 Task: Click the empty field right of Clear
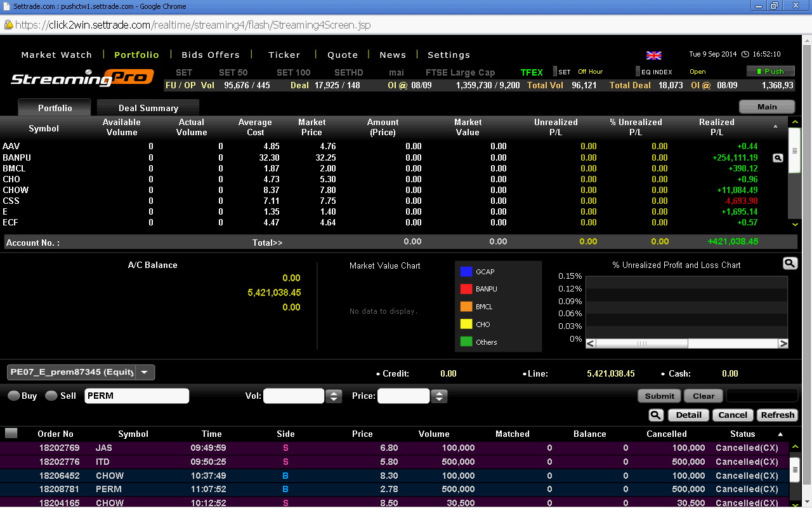point(762,396)
